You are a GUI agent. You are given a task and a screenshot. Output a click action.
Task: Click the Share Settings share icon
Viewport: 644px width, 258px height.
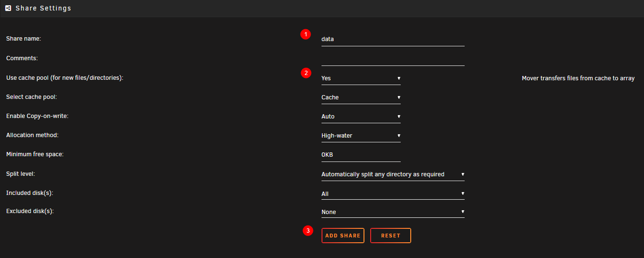tap(8, 8)
